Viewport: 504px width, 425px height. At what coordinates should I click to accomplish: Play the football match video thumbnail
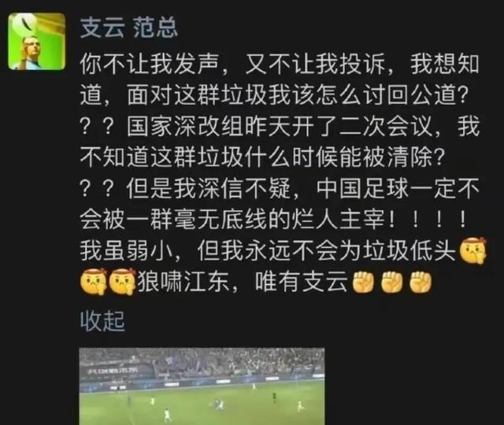(x=202, y=386)
